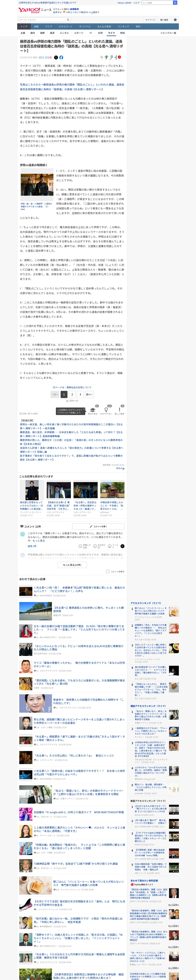Screen dimensions: 196x980
Task: Open first thumbnail in こんな記事も読まれています
Action: 32,490
